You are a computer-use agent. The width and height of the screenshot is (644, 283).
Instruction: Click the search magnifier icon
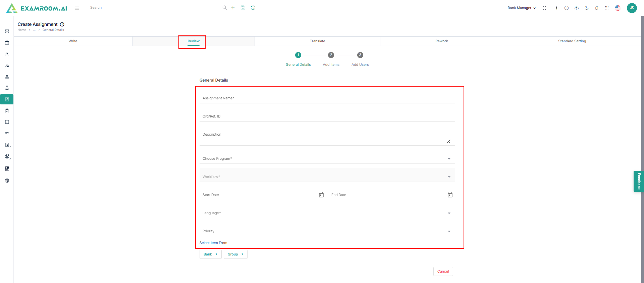click(225, 8)
